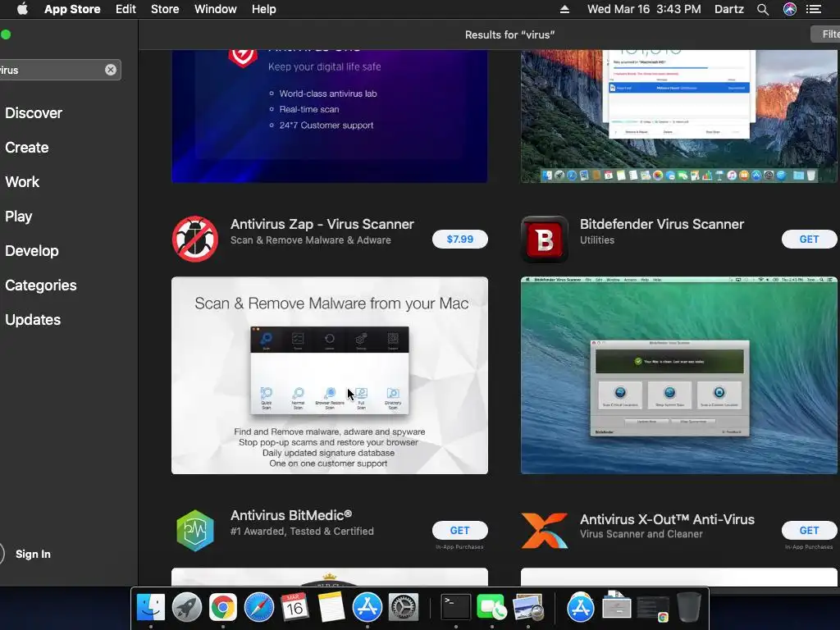Open the Antivirus One purple banner screenshot
This screenshot has width=840, height=630.
(330, 116)
